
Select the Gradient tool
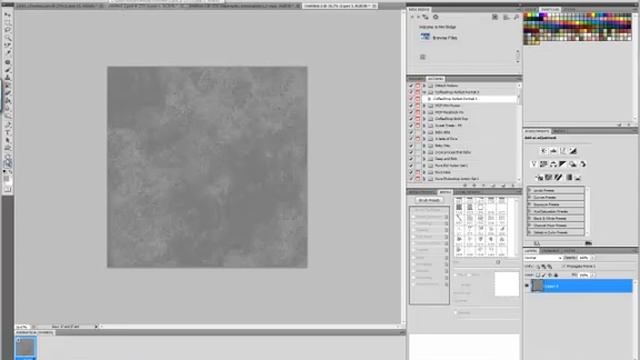pyautogui.click(x=8, y=101)
